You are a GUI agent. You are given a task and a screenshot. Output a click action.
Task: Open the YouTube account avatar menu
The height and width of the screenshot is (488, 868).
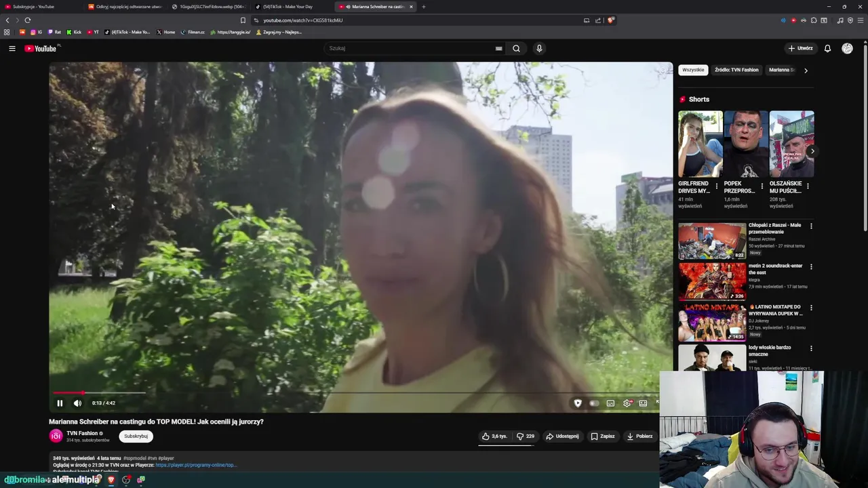tap(847, 48)
